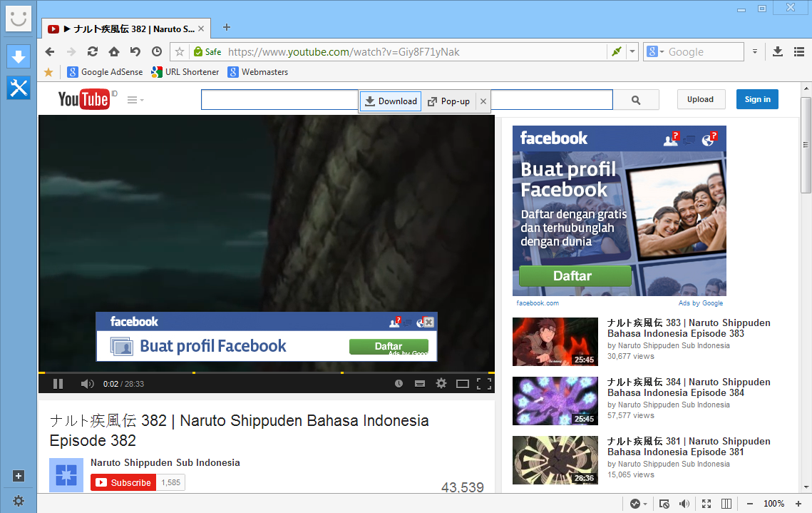The height and width of the screenshot is (513, 812).
Task: Go back with the back arrow
Action: tap(50, 52)
